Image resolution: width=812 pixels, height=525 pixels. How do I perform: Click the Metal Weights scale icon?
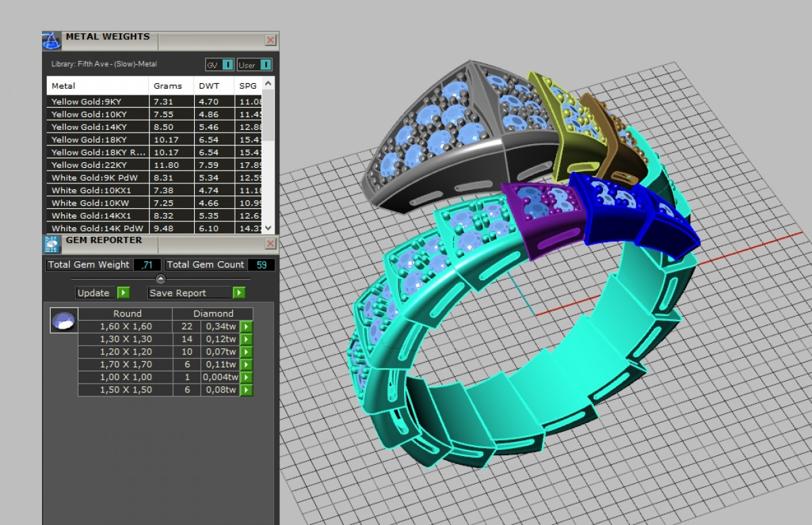click(52, 41)
